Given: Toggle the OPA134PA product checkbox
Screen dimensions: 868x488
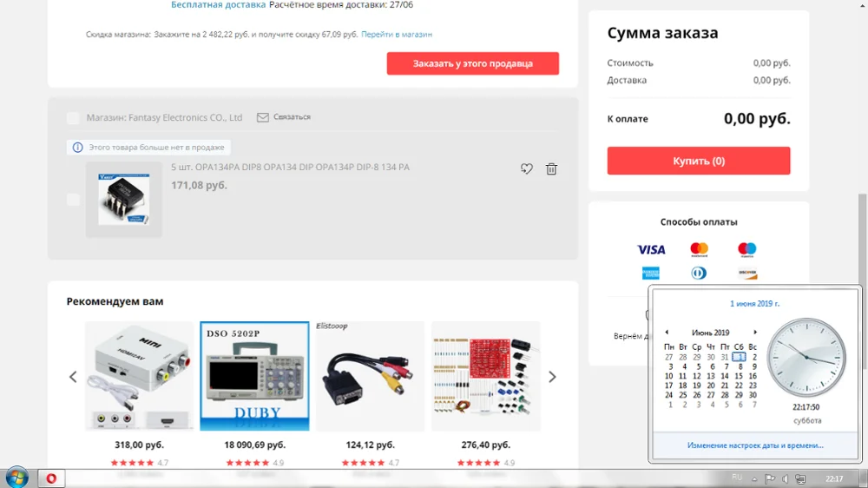Looking at the screenshot, I should click(x=73, y=200).
